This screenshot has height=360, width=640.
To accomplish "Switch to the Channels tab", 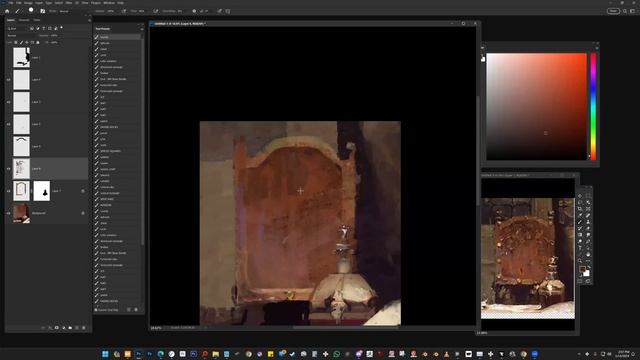I will [x=24, y=20].
